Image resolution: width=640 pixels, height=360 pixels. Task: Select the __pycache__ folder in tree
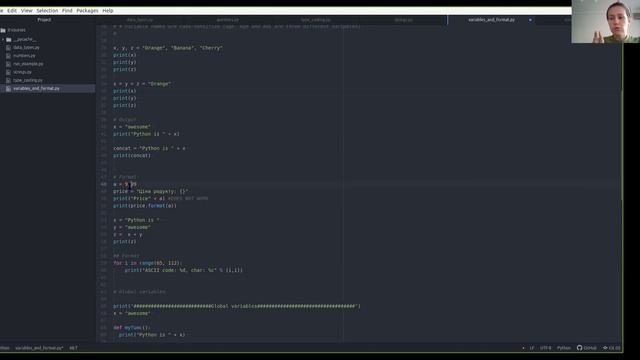pyautogui.click(x=24, y=40)
